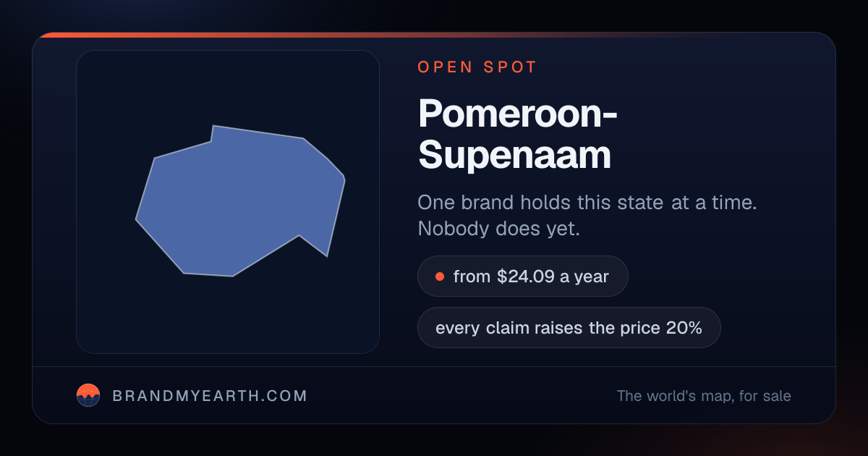This screenshot has width=868, height=456.
Task: Click the southern edge of the region shape
Action: coord(208,274)
